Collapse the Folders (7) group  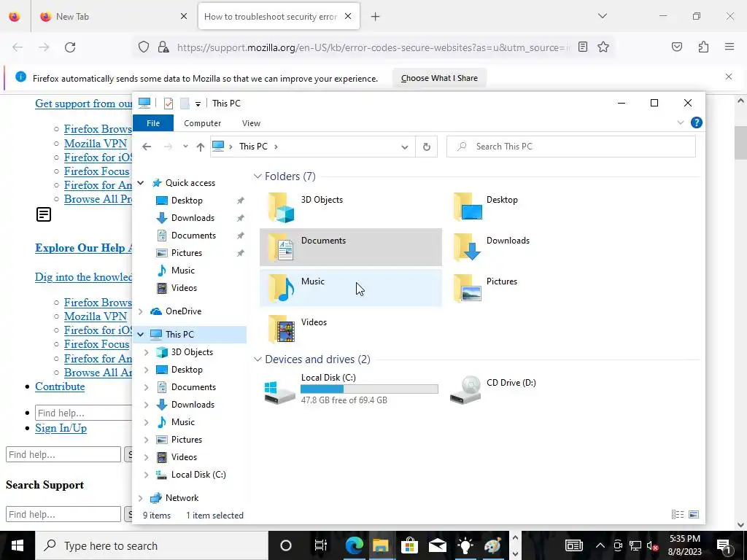tap(258, 176)
